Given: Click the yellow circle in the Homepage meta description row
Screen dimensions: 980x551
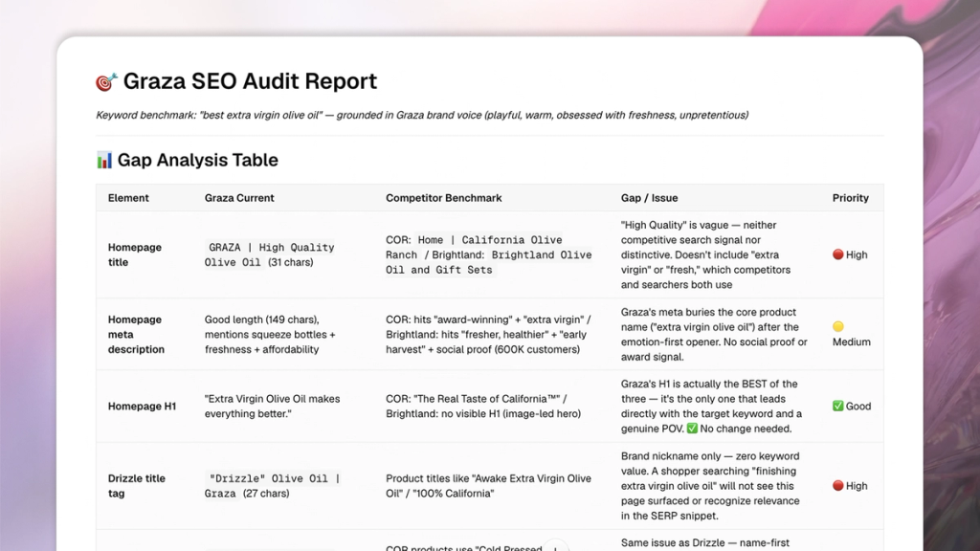Looking at the screenshot, I should tap(837, 326).
